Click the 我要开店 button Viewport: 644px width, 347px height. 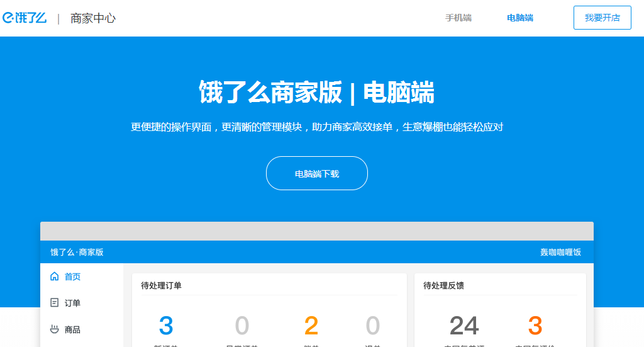602,18
